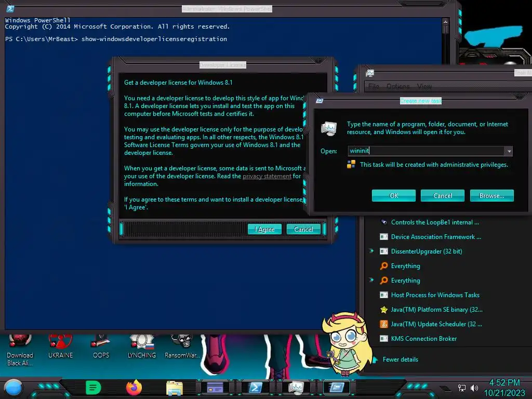Click the first Everything search icon
Screen dimensions: 532x399
click(x=384, y=266)
